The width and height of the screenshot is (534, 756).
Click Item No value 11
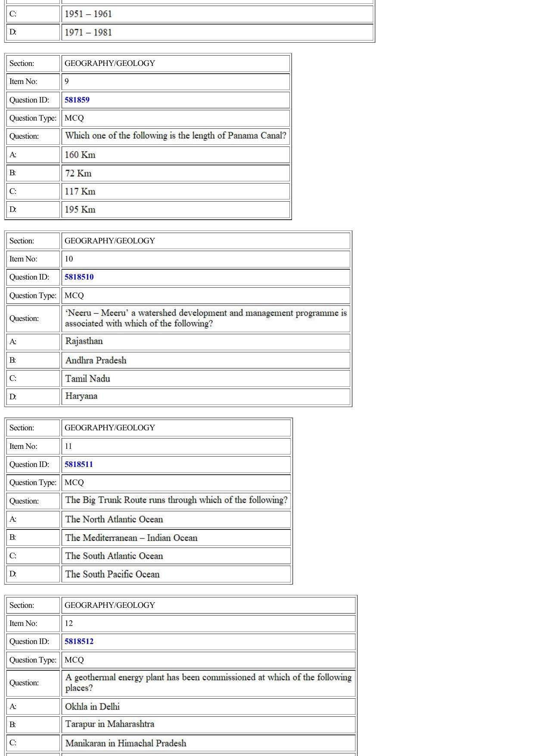pos(68,446)
